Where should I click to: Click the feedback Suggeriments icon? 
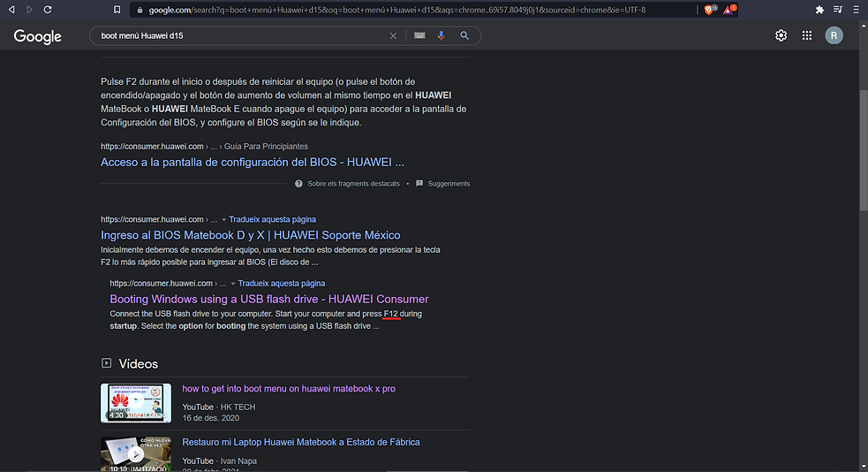click(419, 183)
